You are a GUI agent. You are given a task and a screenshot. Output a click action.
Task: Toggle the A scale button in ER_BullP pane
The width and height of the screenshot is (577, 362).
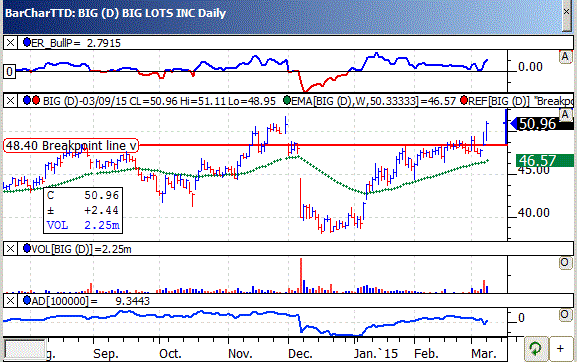tap(565, 57)
